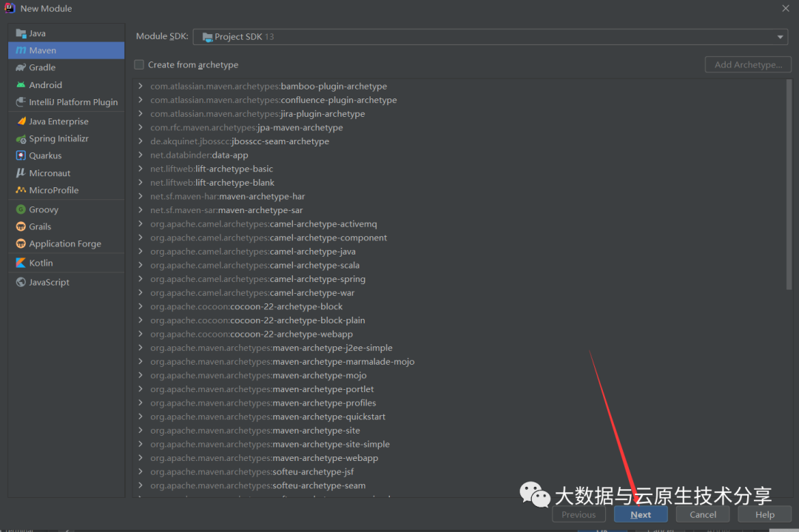Select maven-archetype-portlet row

459,388
